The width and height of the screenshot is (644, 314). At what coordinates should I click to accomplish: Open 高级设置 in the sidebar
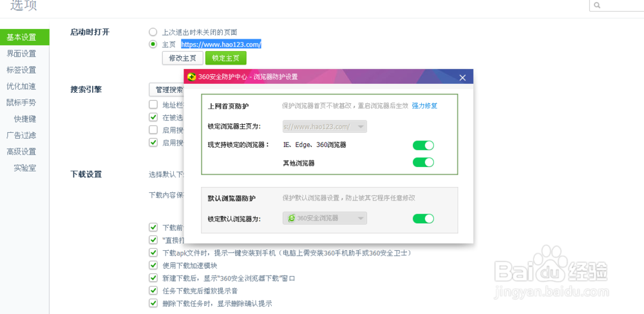(21, 152)
